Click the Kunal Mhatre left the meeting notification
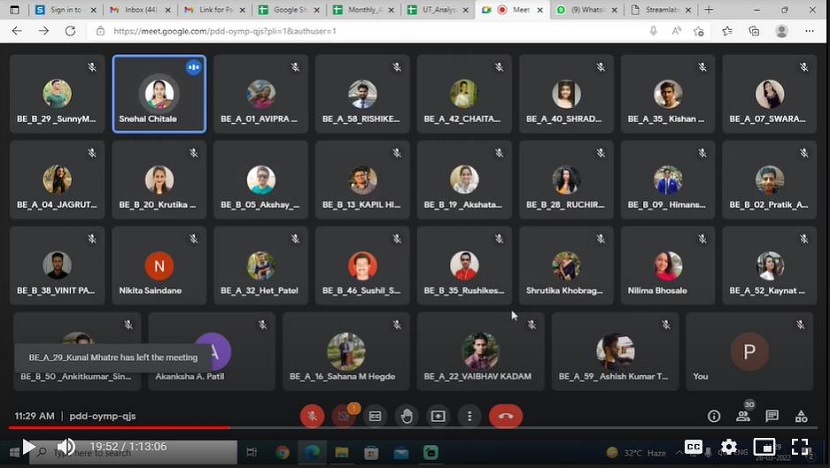Image resolution: width=830 pixels, height=468 pixels. click(113, 357)
